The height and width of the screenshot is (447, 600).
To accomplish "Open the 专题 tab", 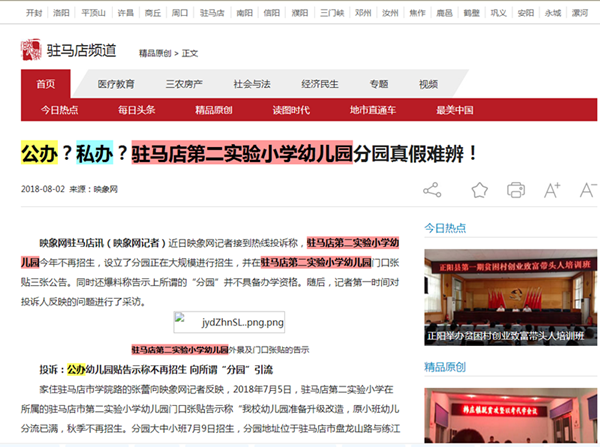I will click(x=379, y=84).
